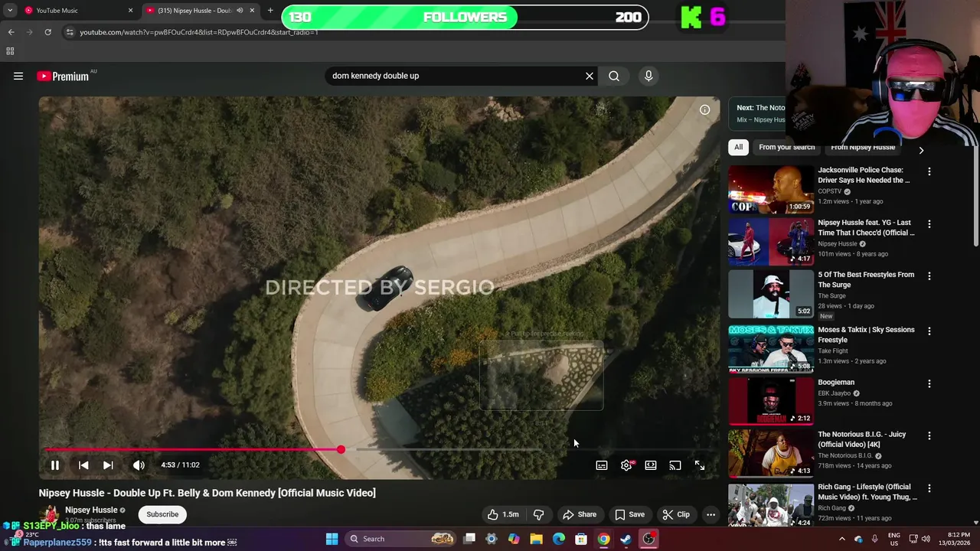Open Nipsey Hussle channel name link
Viewport: 980px width, 551px height.
91,510
